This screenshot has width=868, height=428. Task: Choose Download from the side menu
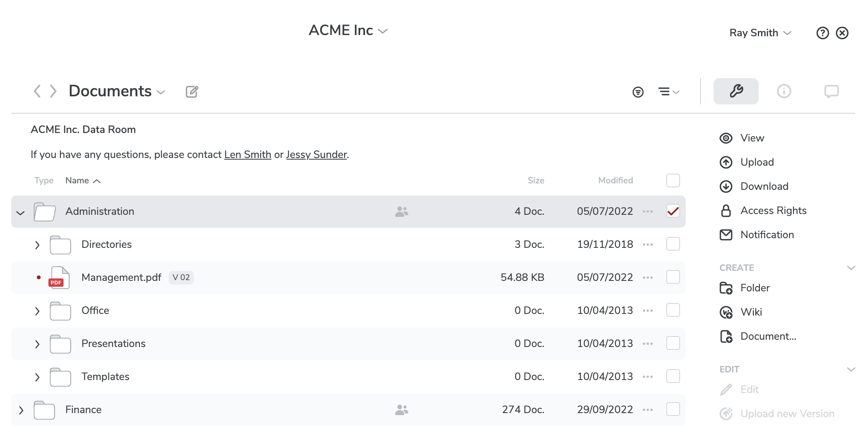click(x=764, y=186)
